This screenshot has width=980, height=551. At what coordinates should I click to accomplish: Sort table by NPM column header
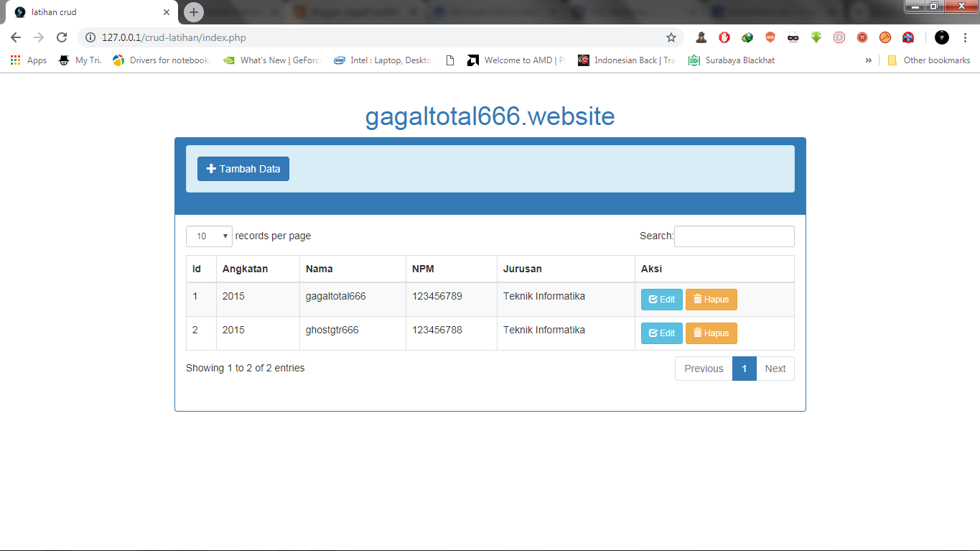tap(451, 269)
